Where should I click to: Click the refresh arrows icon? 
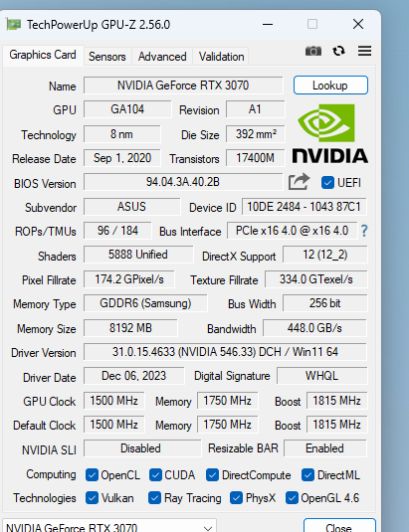(x=338, y=52)
